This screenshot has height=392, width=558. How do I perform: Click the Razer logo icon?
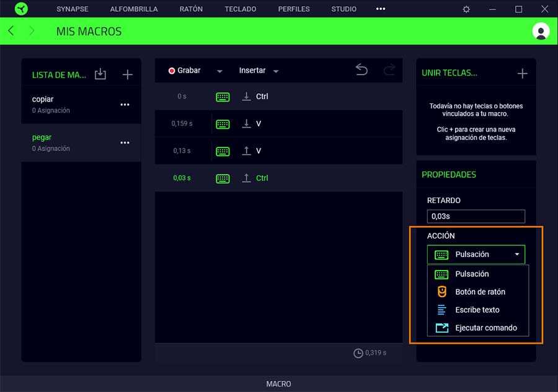click(x=22, y=9)
